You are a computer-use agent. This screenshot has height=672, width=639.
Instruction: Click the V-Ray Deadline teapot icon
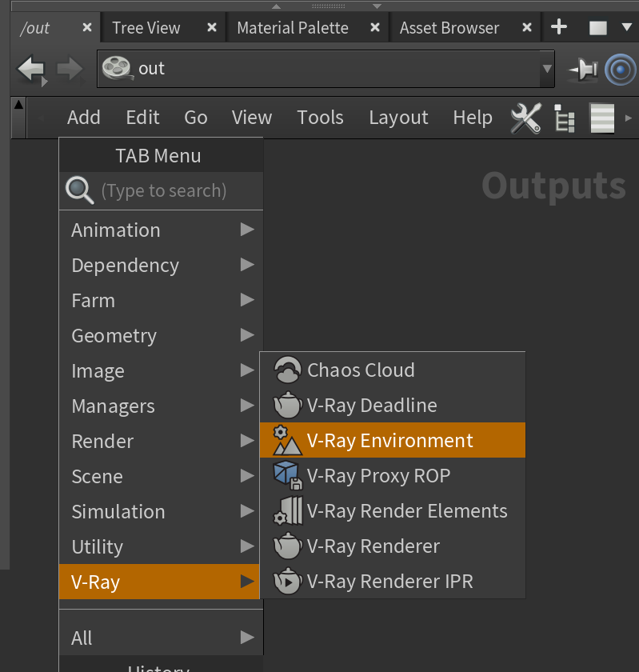288,405
